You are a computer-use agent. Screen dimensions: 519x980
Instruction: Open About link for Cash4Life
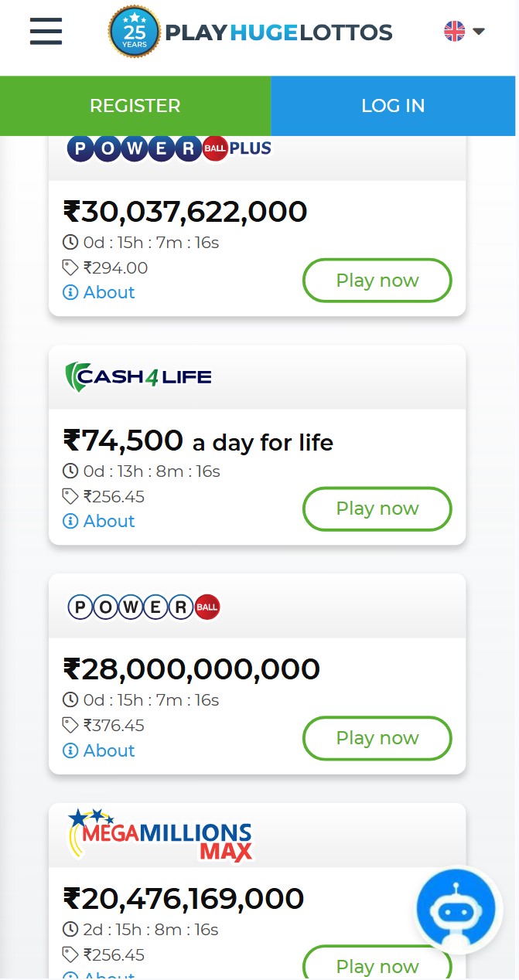pyautogui.click(x=109, y=521)
